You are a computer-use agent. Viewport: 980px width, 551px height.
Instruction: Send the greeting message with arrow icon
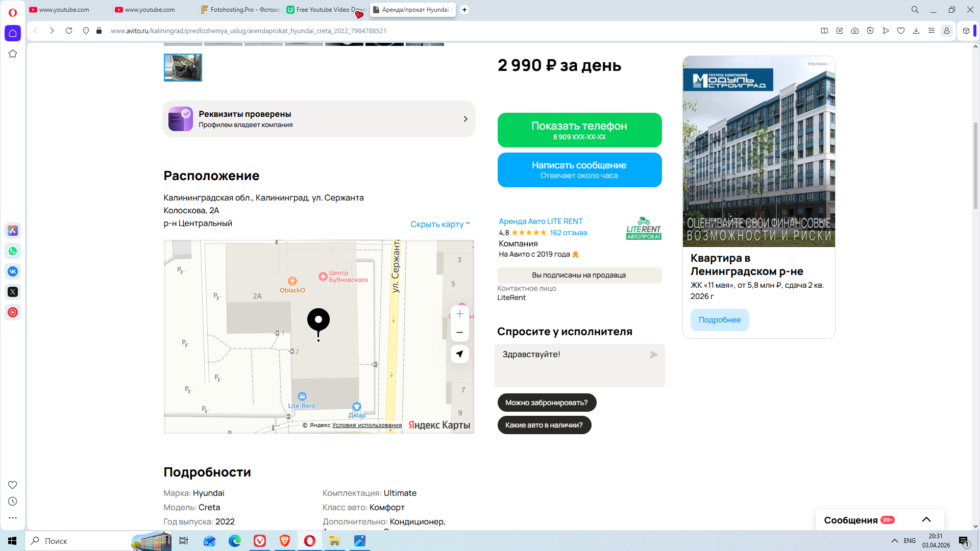click(x=653, y=355)
